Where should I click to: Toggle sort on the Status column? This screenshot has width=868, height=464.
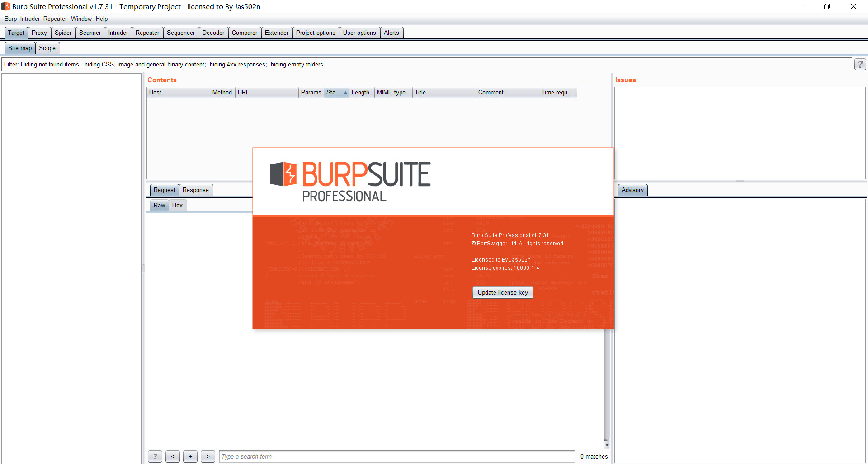(336, 93)
